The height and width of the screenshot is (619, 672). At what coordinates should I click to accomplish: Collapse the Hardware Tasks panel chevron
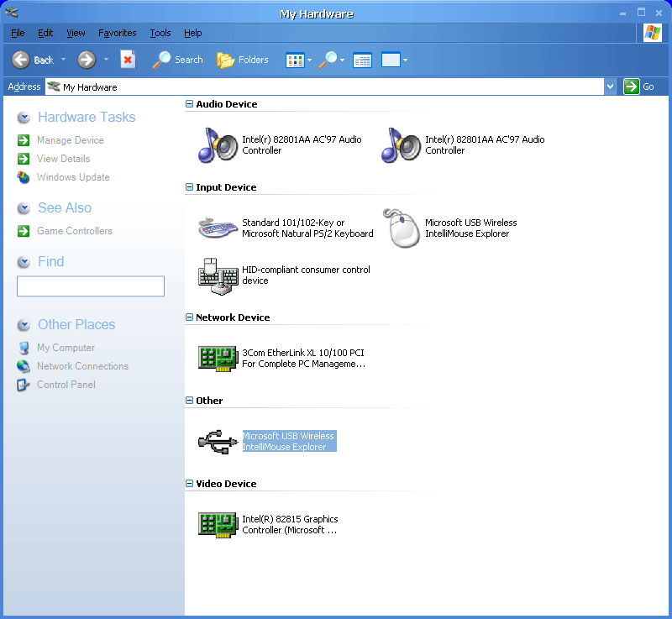point(24,118)
